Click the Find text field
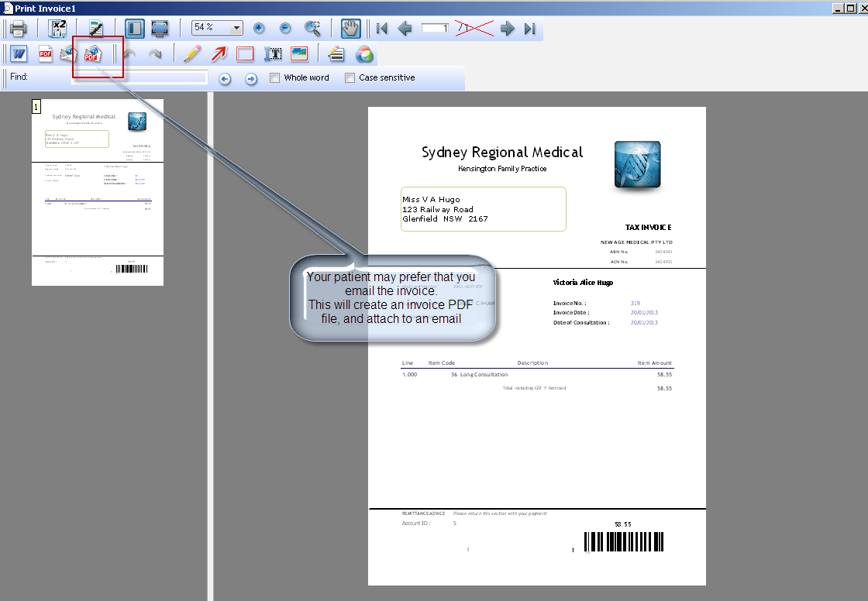This screenshot has height=601, width=868. 139,77
